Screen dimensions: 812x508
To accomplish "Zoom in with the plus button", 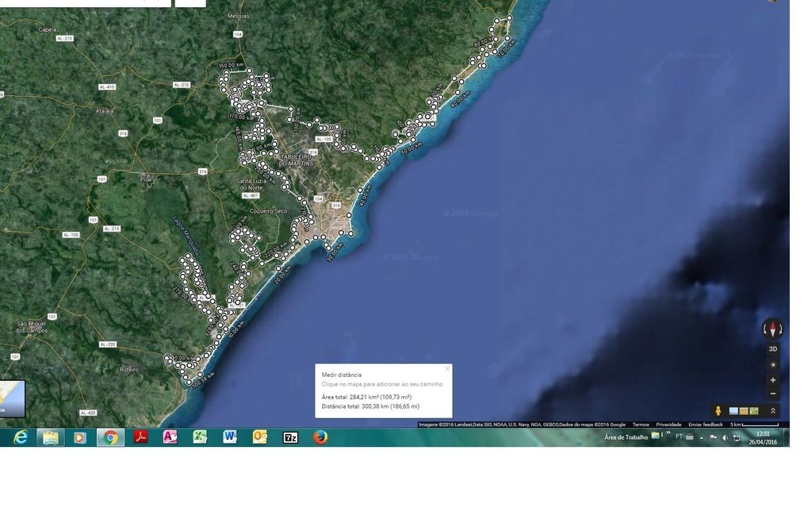I will pyautogui.click(x=772, y=379).
